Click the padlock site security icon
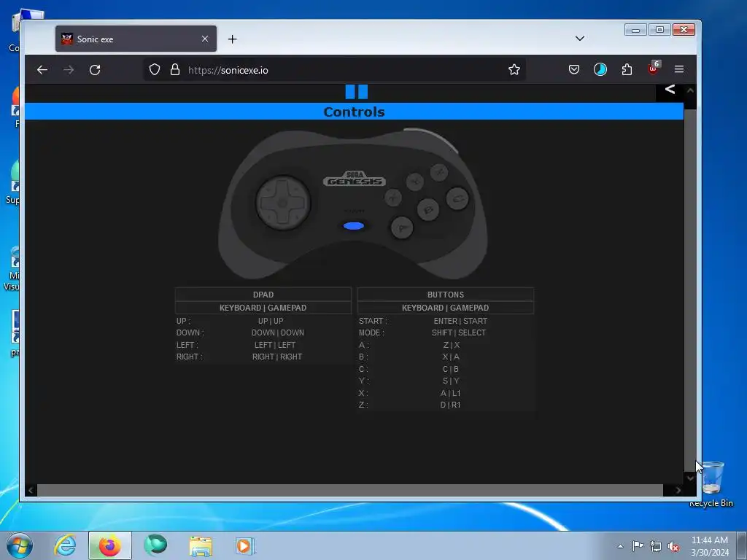Screen dimensions: 747x560 pos(175,69)
